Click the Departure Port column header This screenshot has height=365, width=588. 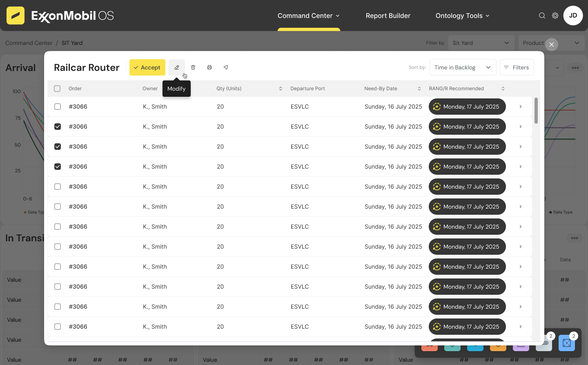click(307, 89)
